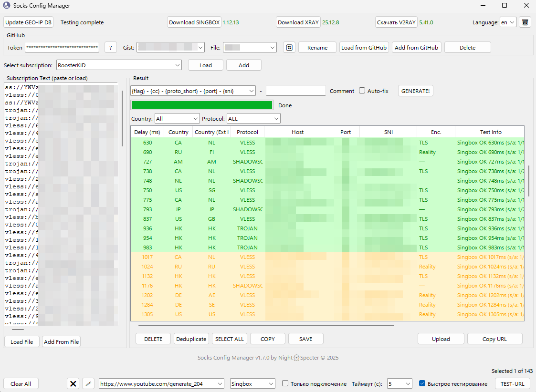Click the Socks Config Manager icon in the title bar
Viewport: 536px width, 392px height.
click(x=6, y=6)
